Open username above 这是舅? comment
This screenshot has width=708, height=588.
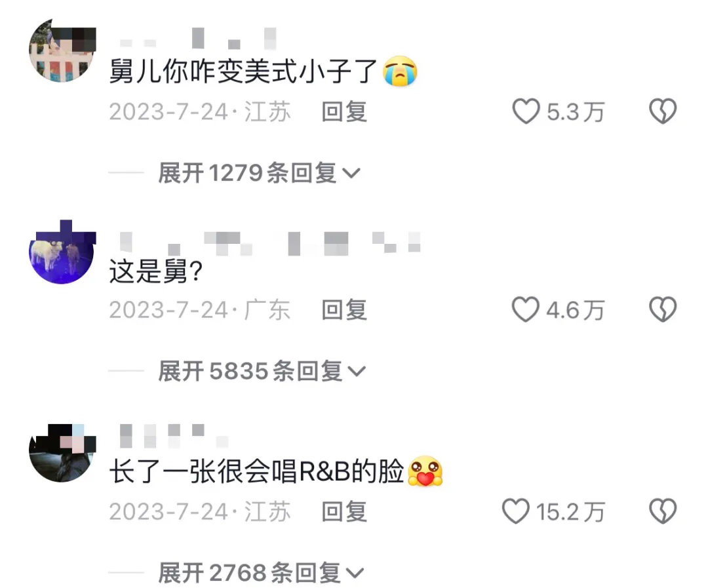coord(270,243)
